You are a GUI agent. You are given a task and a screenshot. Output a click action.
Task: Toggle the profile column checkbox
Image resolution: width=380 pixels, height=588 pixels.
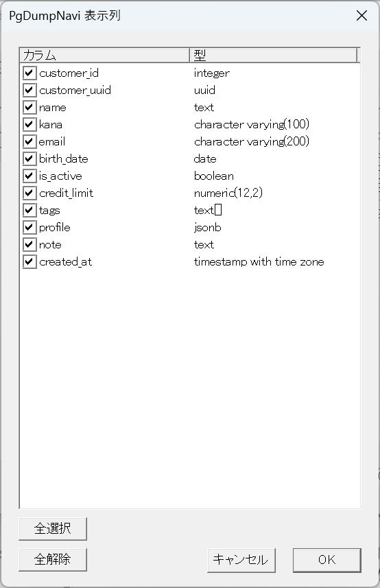pos(29,227)
